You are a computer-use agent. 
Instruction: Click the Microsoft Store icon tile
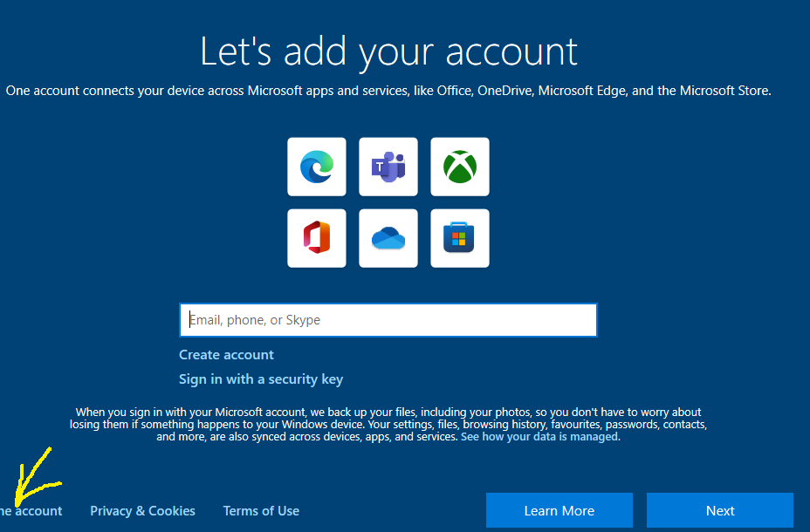pyautogui.click(x=460, y=238)
